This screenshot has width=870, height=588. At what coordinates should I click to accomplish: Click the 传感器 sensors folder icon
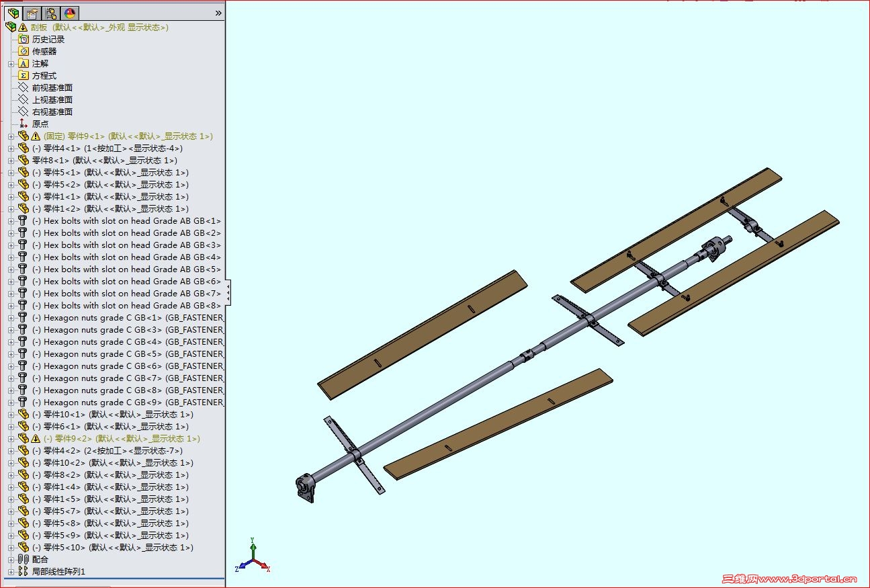(24, 51)
